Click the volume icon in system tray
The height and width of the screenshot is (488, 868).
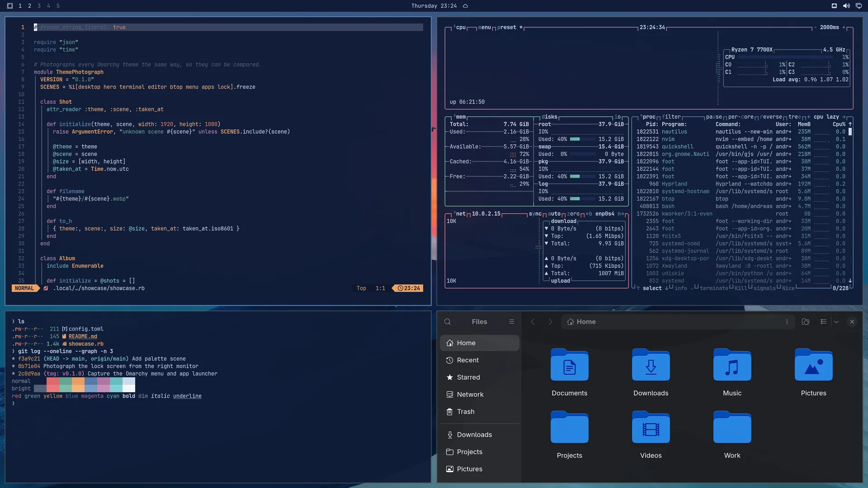[846, 6]
